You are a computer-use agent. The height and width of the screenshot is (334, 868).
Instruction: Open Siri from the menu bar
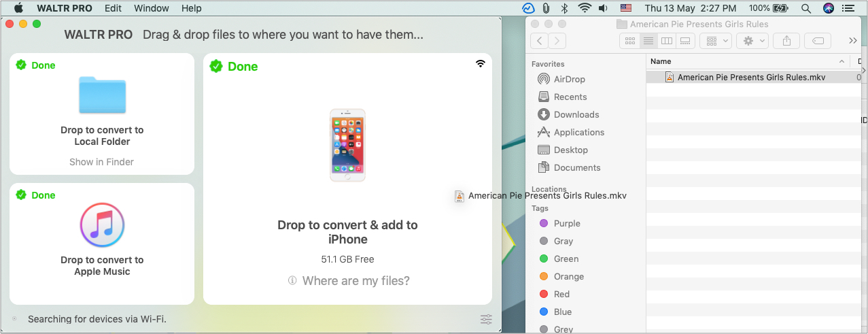point(828,8)
